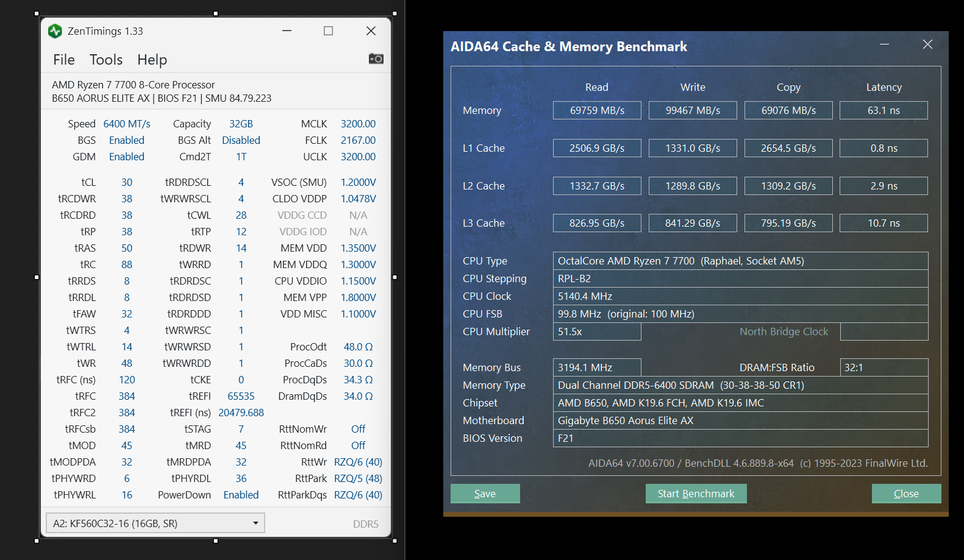The height and width of the screenshot is (560, 964).
Task: Click the Save button in AIDA64
Action: 485,494
